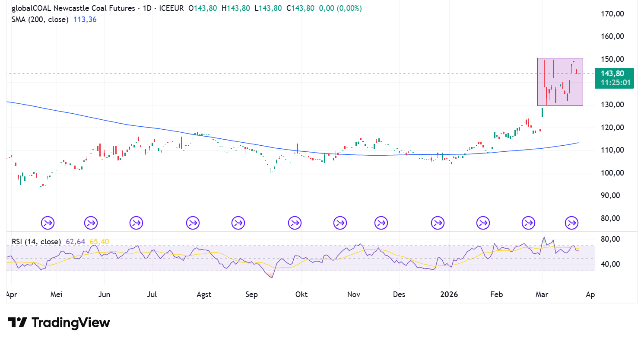This screenshot has height=342, width=644.
Task: Select the late Sep contract roll marker icon
Action: (295, 223)
